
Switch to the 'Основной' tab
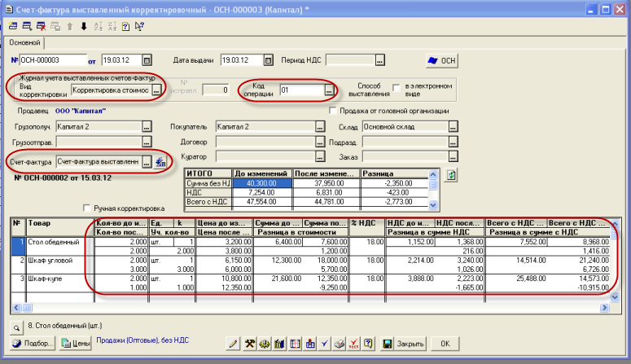[24, 43]
